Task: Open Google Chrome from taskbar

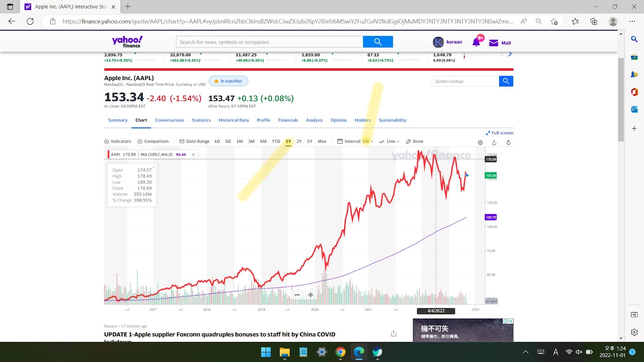Action: [340, 352]
